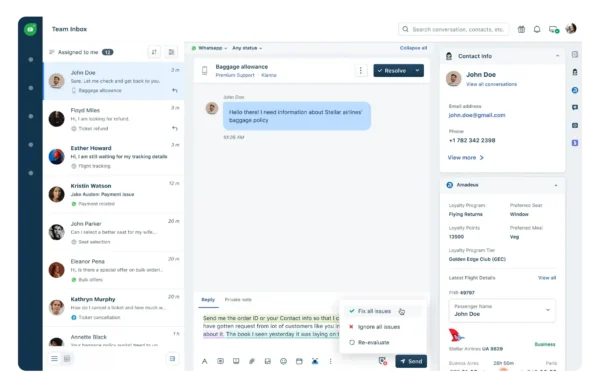
Task: Open Floyd Miles ticket refund conversation
Action: coord(114,119)
